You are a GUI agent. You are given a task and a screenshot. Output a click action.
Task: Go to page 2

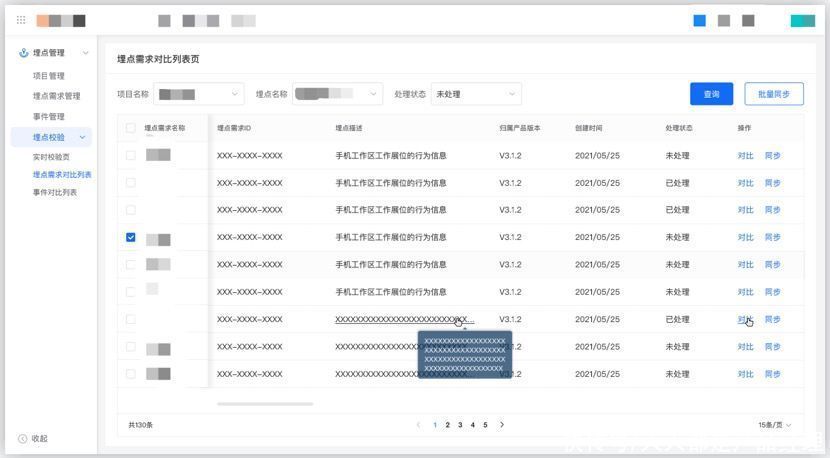(x=447, y=425)
